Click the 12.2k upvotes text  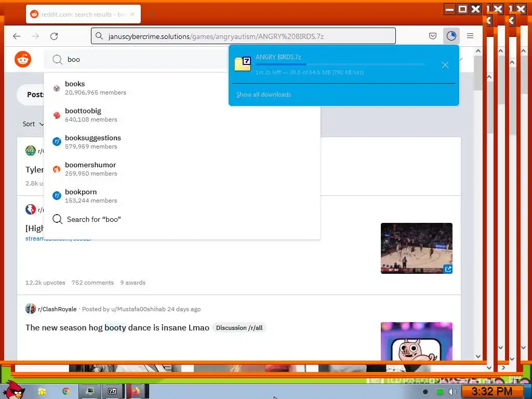coord(45,283)
